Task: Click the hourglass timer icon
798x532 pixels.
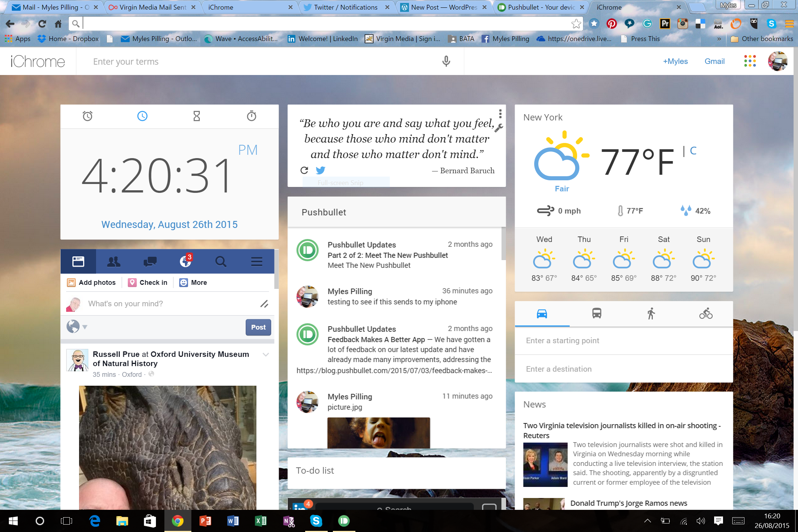Action: [x=197, y=116]
